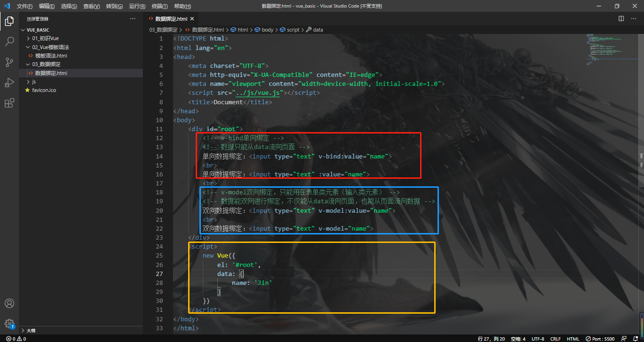
Task: Open the 文件(F) menu
Action: pos(25,6)
